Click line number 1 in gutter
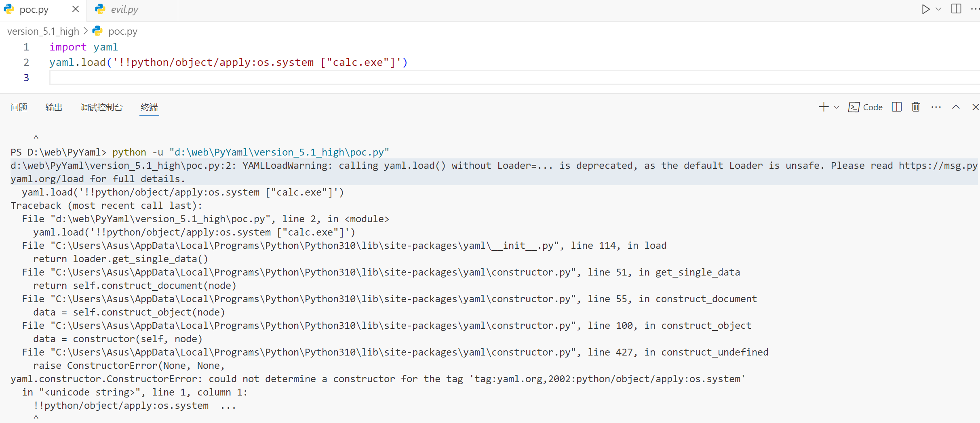This screenshot has width=980, height=423. [x=26, y=47]
